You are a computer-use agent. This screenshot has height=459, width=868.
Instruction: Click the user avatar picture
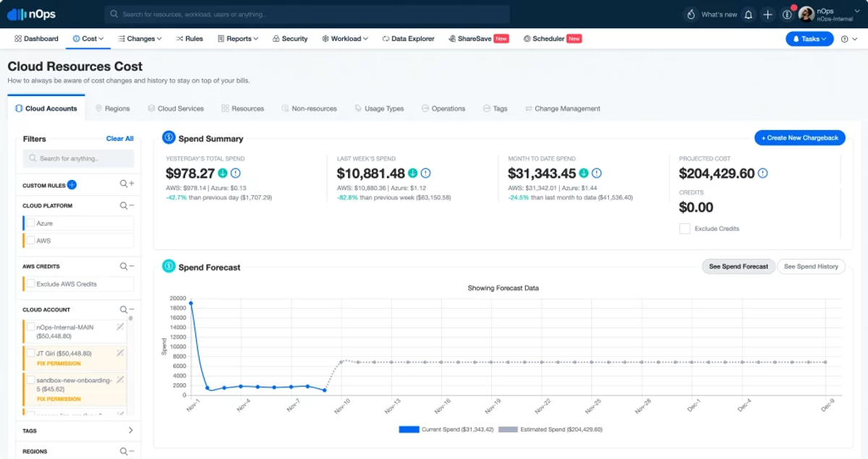806,14
